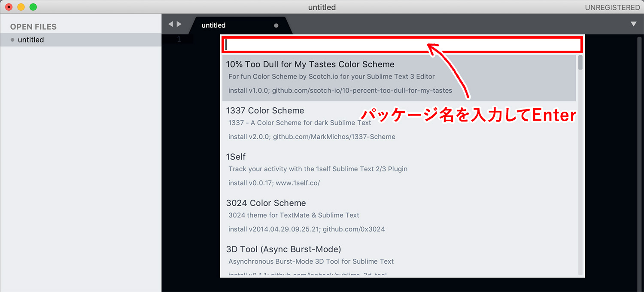Screen dimensions: 644x292
Task: Open the tab list dropdown arrow
Action: tap(634, 24)
